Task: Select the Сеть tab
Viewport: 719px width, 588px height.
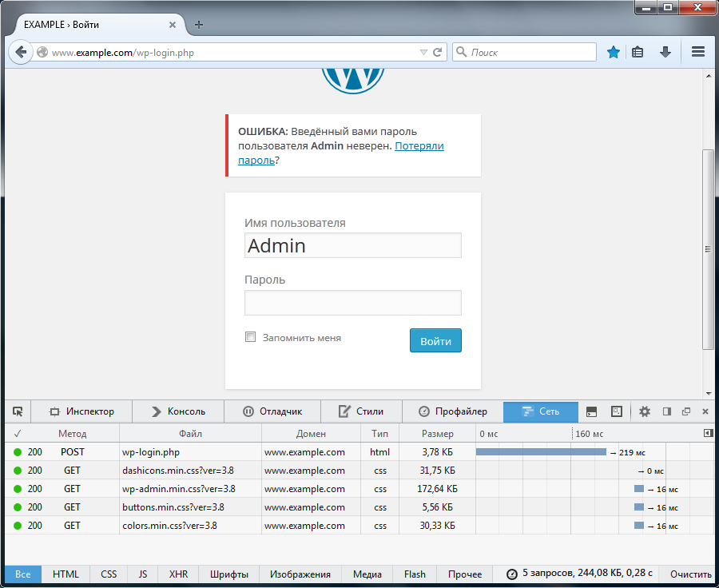Action: 541,411
